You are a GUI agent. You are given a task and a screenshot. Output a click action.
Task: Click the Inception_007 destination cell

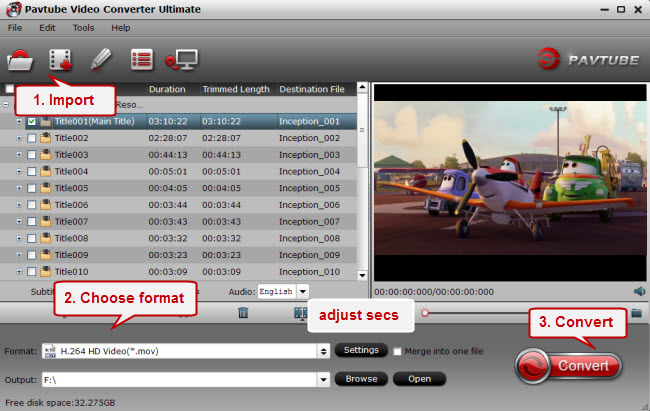pos(309,221)
